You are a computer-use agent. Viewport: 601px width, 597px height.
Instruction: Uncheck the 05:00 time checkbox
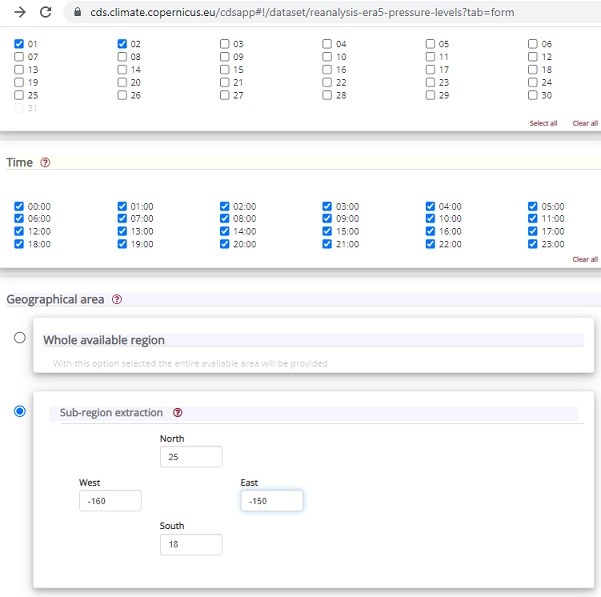[533, 207]
